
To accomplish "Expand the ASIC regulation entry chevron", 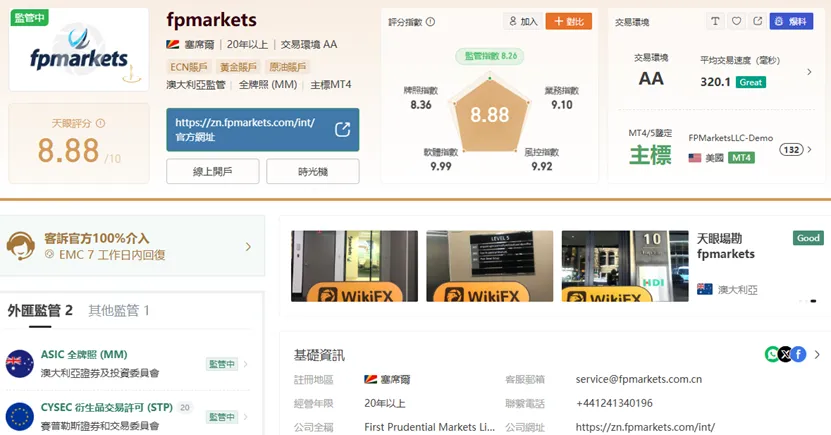I will (245, 363).
